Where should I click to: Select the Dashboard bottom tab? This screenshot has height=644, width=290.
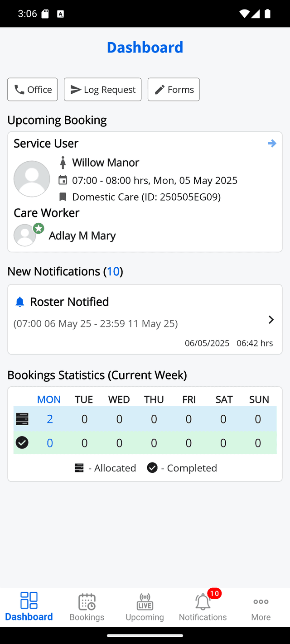click(x=29, y=607)
